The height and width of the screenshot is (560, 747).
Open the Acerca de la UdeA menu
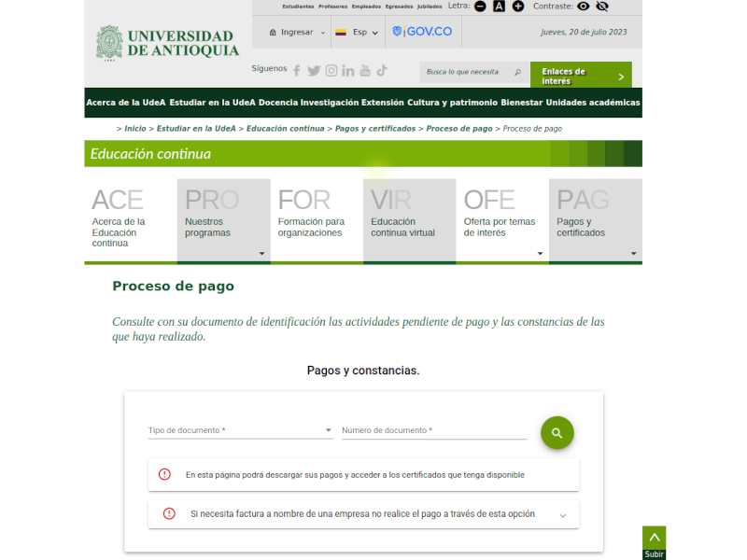click(126, 103)
